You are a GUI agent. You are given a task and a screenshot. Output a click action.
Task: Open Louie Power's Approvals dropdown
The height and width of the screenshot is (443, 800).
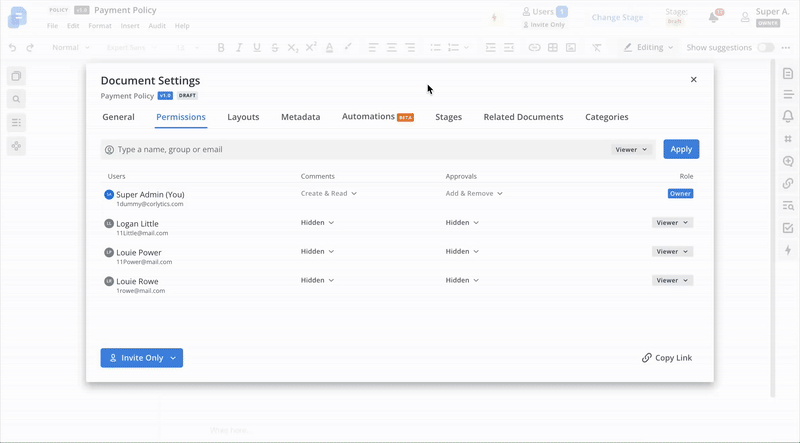(x=462, y=252)
